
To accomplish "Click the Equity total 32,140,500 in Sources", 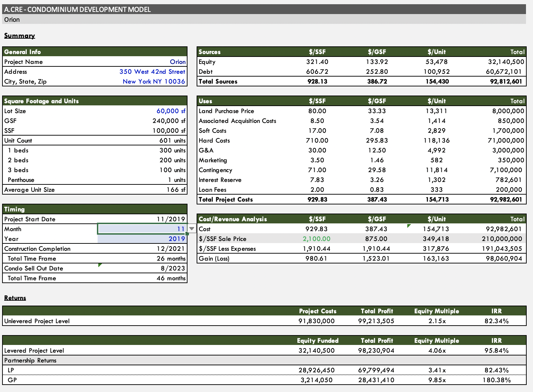I will [506, 62].
